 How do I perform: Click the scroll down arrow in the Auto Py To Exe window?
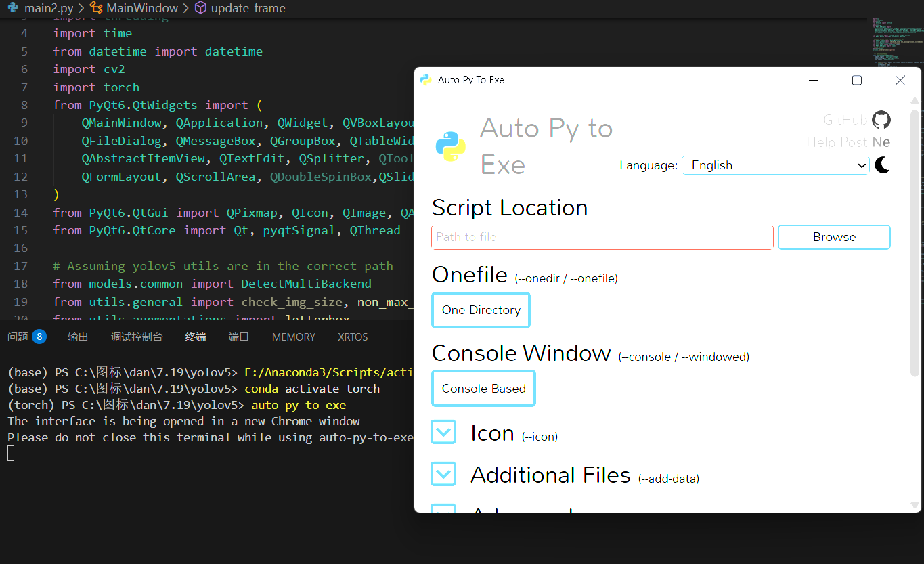(915, 505)
